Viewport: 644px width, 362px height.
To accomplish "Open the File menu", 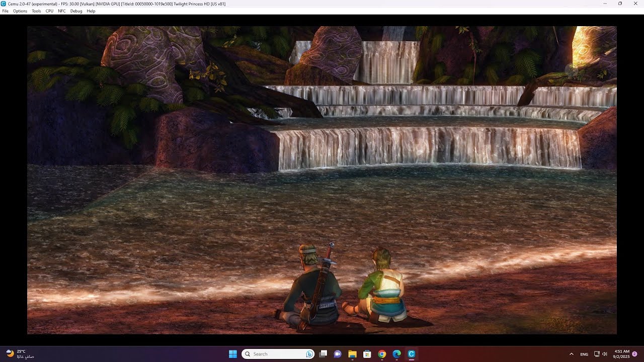I will click(5, 11).
